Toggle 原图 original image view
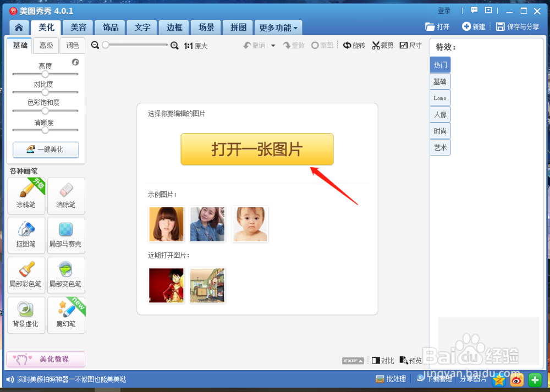This screenshot has width=550, height=392. click(x=322, y=46)
